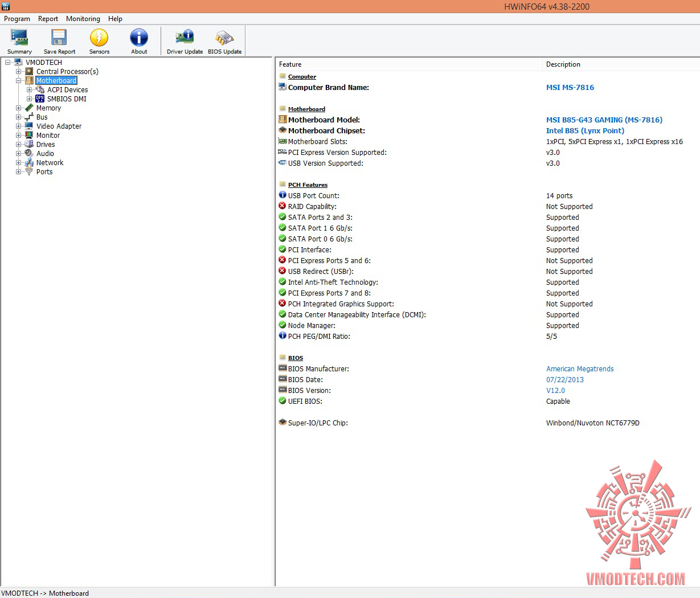
Task: Click the Node Manager row
Action: (488, 326)
